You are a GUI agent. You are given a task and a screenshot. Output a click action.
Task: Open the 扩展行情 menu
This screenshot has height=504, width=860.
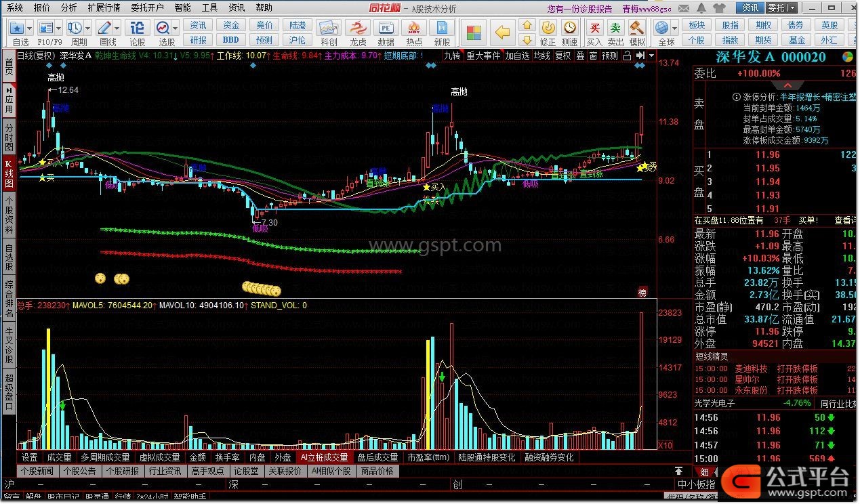tap(104, 8)
